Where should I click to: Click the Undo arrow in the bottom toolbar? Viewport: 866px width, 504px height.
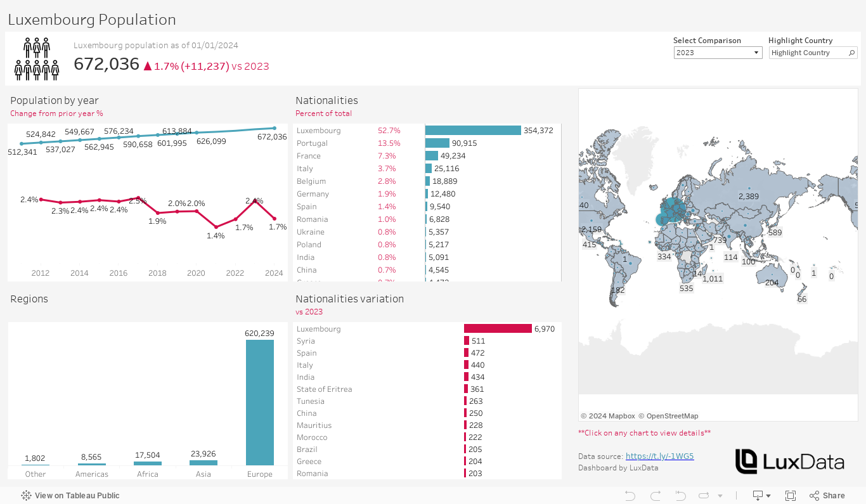point(630,496)
